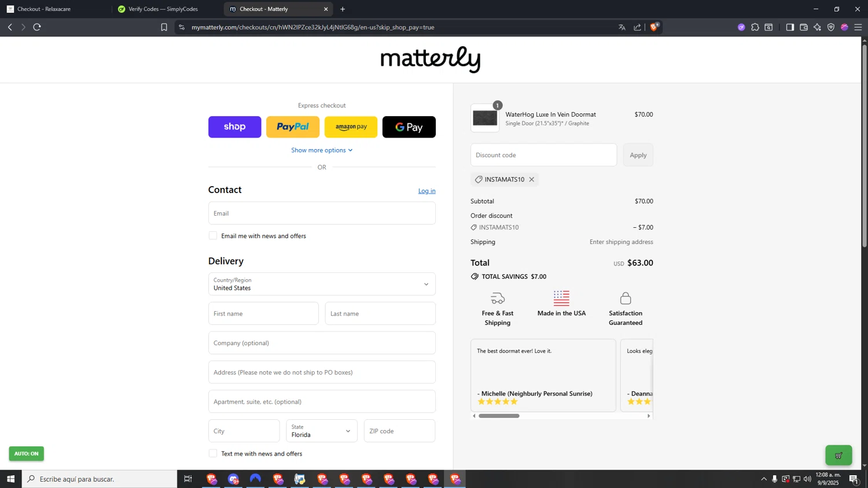Focus the Discount code field
This screenshot has width=868, height=488.
543,155
